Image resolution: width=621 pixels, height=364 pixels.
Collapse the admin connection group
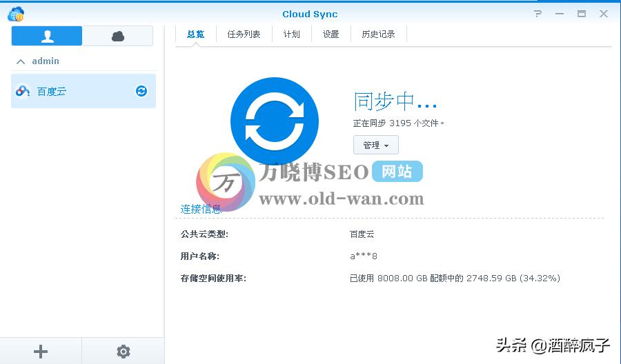click(21, 61)
